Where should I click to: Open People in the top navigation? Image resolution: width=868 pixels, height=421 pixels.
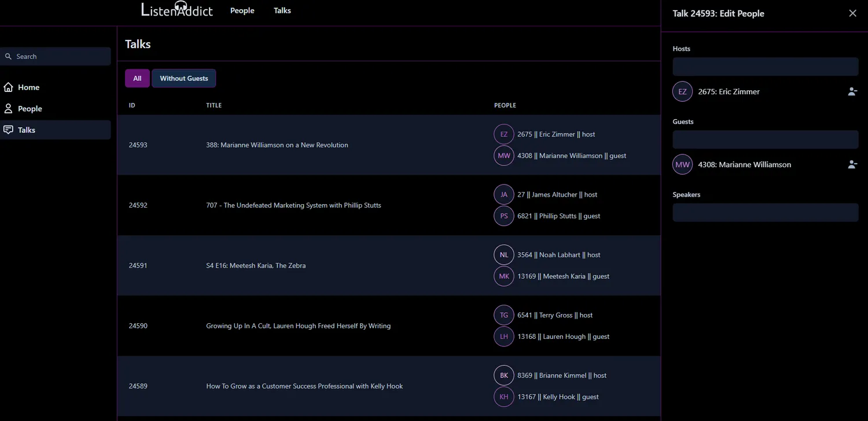coord(242,10)
